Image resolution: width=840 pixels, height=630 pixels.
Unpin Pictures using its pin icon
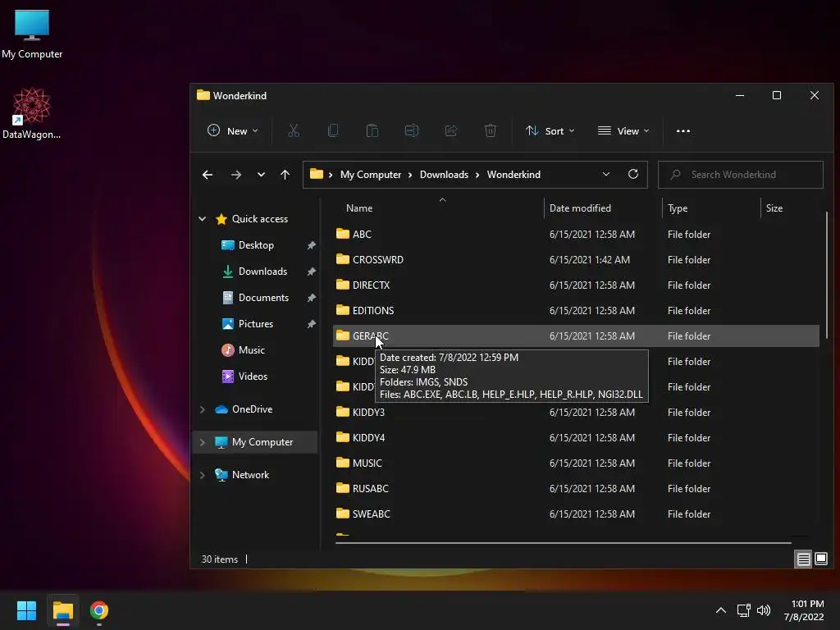coord(311,324)
